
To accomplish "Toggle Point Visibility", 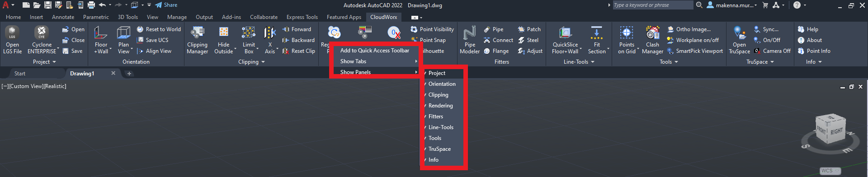I will [432, 29].
